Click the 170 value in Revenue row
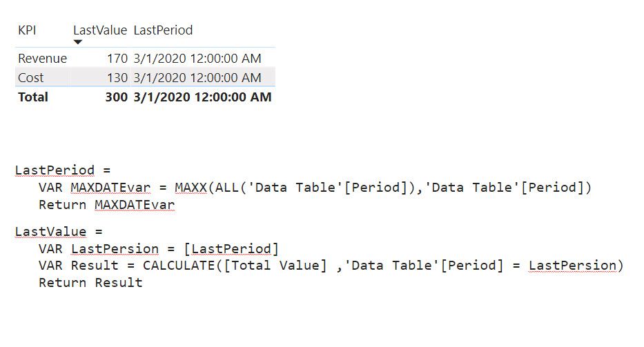Viewport: 644px width, 347px height. click(117, 59)
